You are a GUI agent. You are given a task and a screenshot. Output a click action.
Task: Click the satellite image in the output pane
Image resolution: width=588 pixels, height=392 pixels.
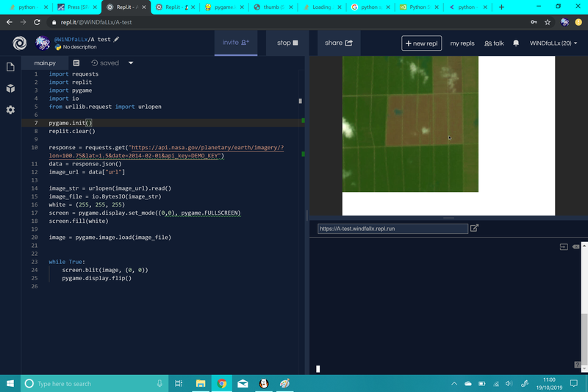(410, 124)
